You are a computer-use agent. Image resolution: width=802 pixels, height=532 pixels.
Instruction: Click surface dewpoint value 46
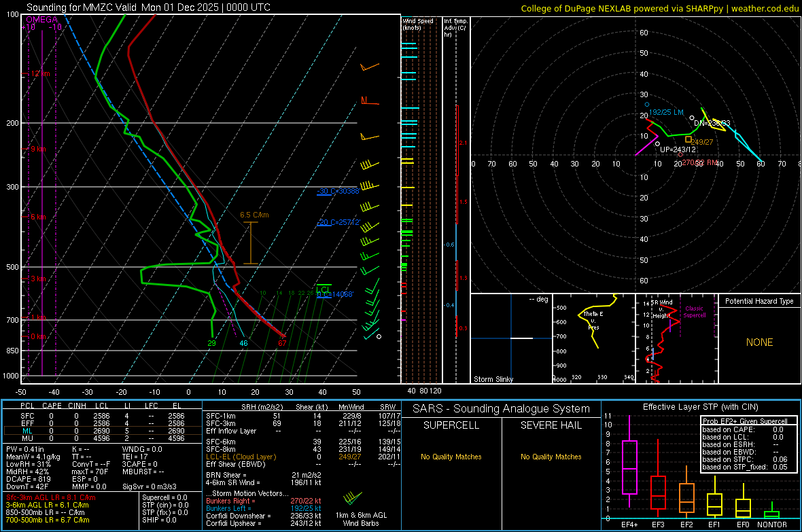pyautogui.click(x=243, y=343)
